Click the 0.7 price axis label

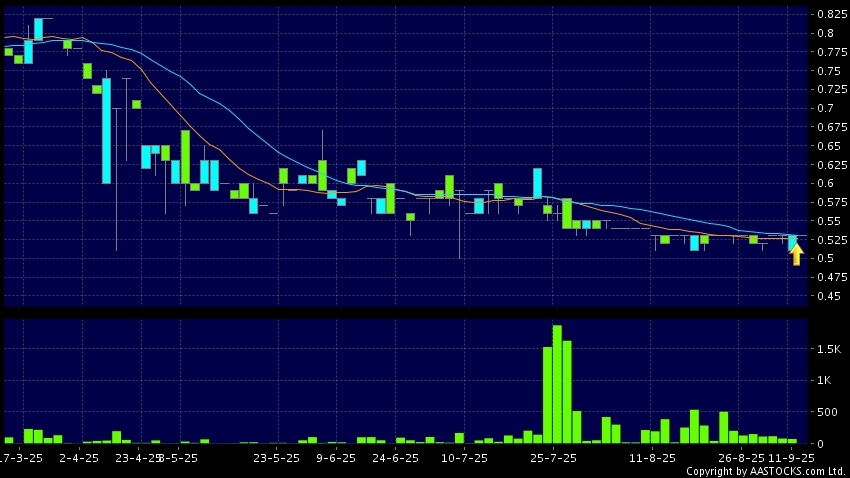pos(826,108)
